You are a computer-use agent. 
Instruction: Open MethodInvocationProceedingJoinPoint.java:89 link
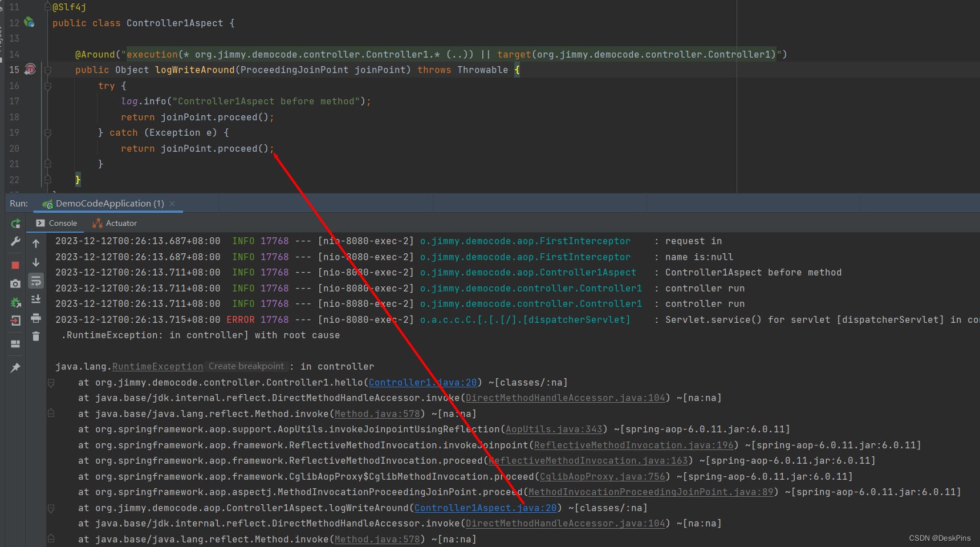pos(650,492)
